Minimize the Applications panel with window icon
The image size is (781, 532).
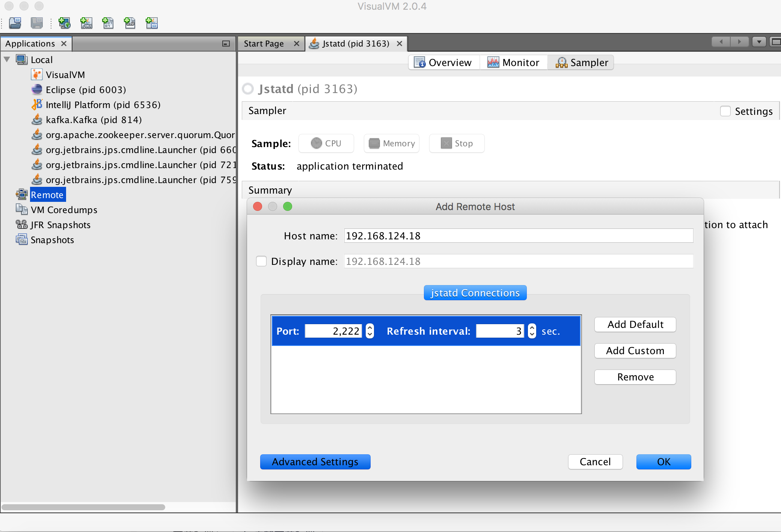click(x=226, y=44)
